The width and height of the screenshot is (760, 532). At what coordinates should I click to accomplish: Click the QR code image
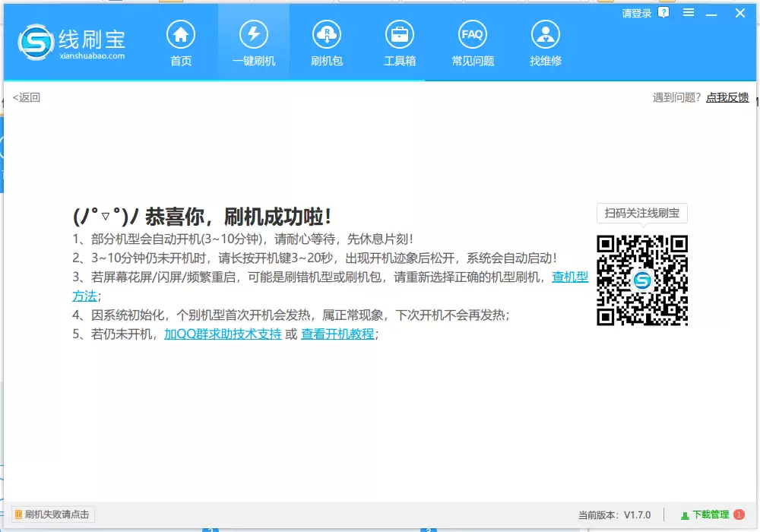642,280
